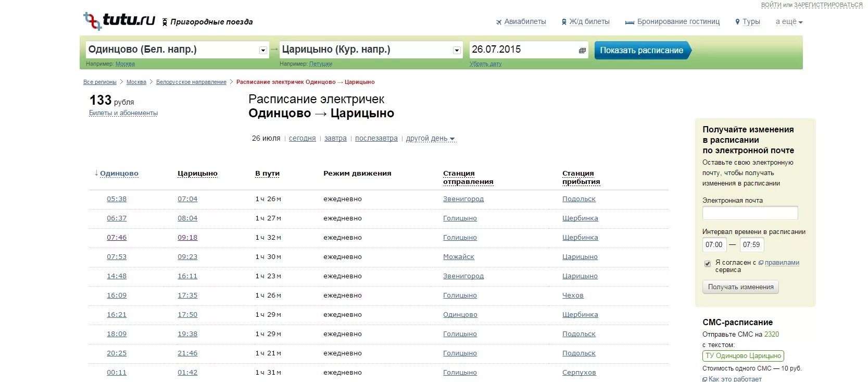This screenshot has height=382, width=868.
Task: Open the 07:46 departure train
Action: (117, 238)
